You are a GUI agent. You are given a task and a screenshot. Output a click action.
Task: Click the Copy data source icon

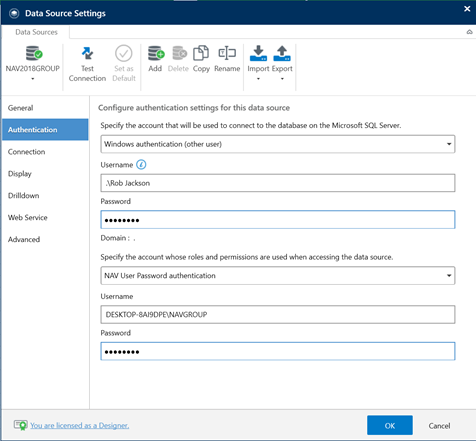[201, 53]
